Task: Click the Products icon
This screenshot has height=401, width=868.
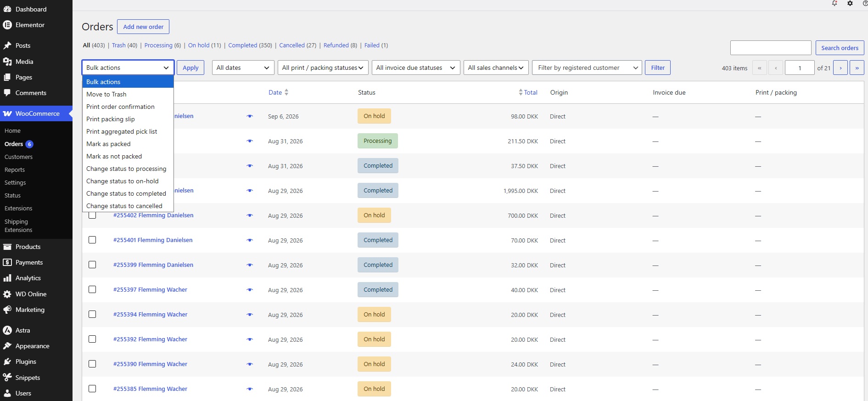Action: click(x=7, y=247)
